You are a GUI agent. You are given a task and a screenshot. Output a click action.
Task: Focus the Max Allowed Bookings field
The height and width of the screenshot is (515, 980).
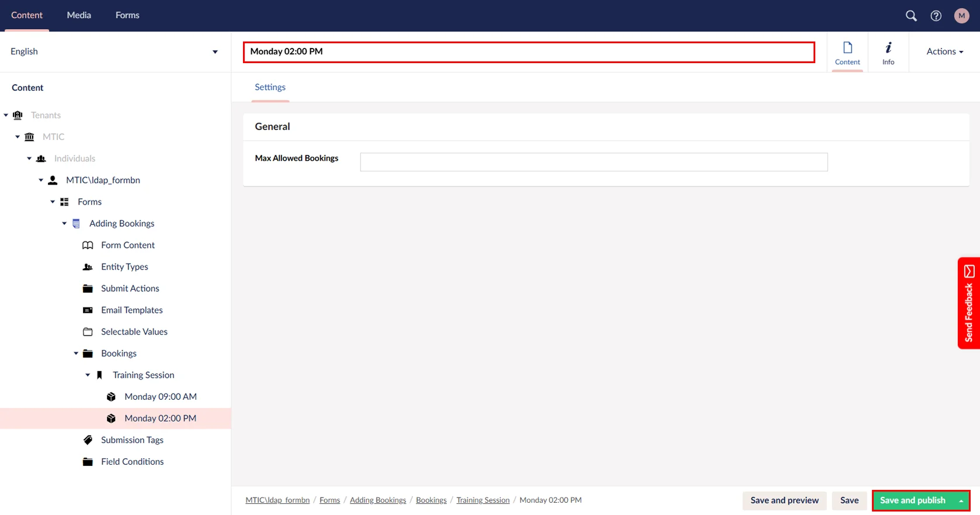tap(593, 162)
